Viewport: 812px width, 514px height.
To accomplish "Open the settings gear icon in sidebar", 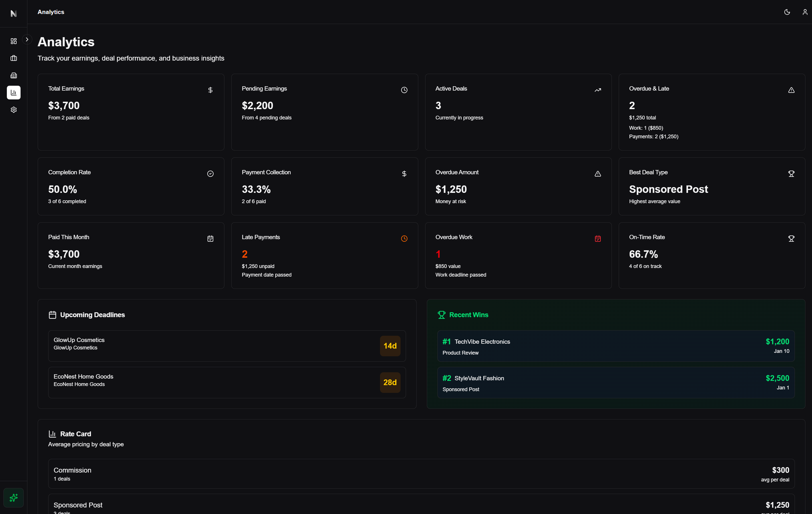I will [13, 110].
